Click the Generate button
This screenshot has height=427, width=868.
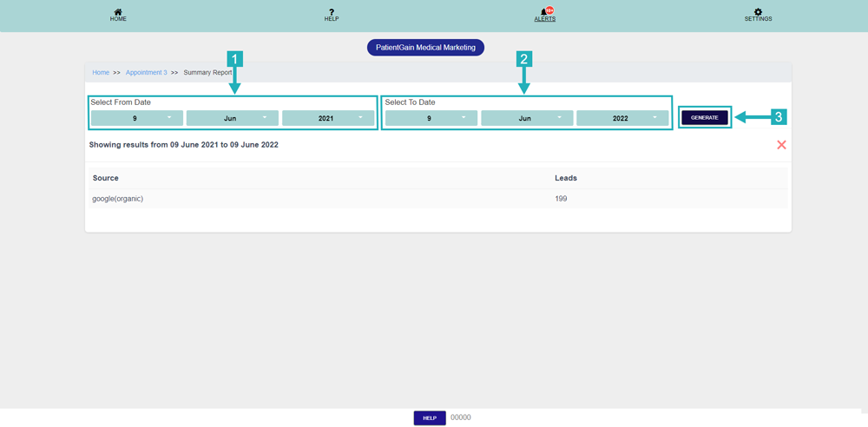[x=705, y=117]
